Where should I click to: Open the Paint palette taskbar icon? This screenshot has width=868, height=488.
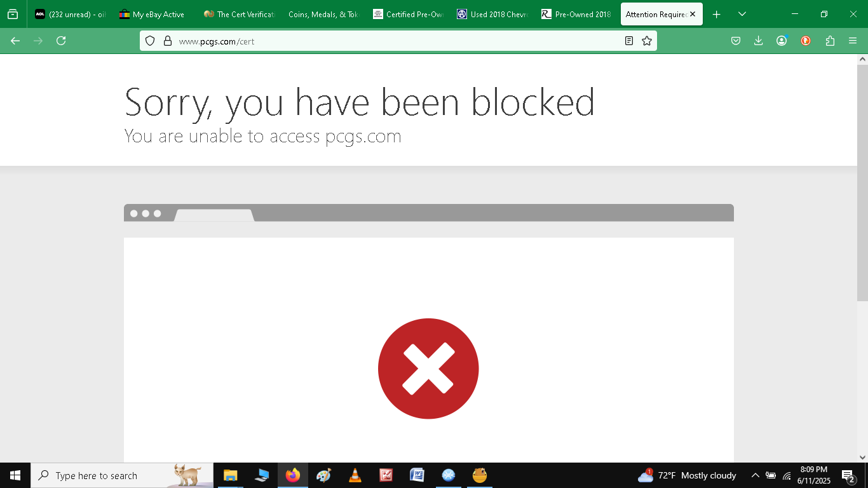(323, 475)
